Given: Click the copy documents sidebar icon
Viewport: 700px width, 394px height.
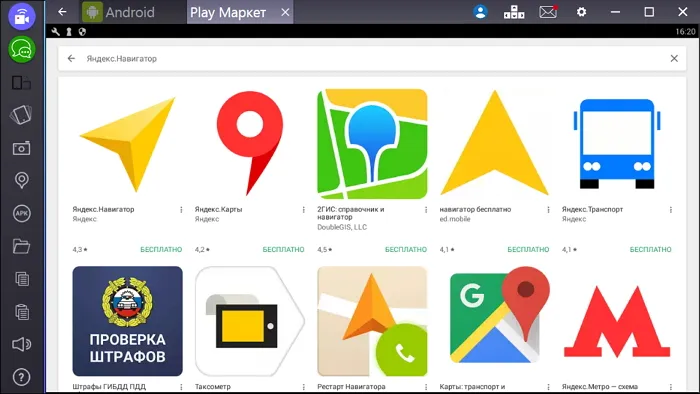Looking at the screenshot, I should [x=21, y=279].
